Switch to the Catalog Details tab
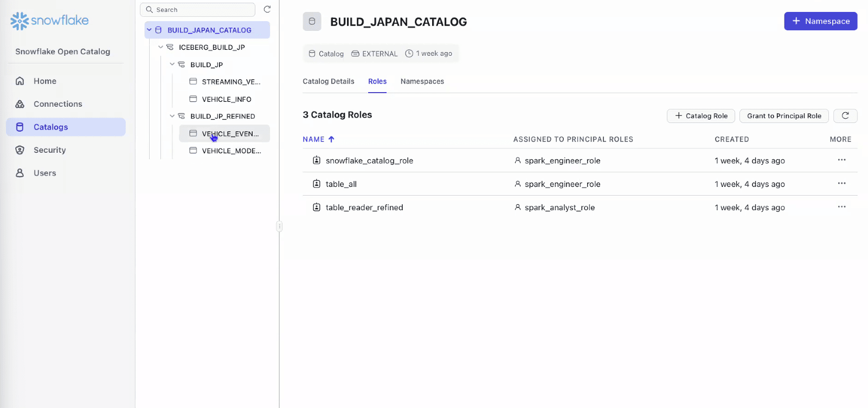Screen dimensions: 868x408 tap(329, 81)
